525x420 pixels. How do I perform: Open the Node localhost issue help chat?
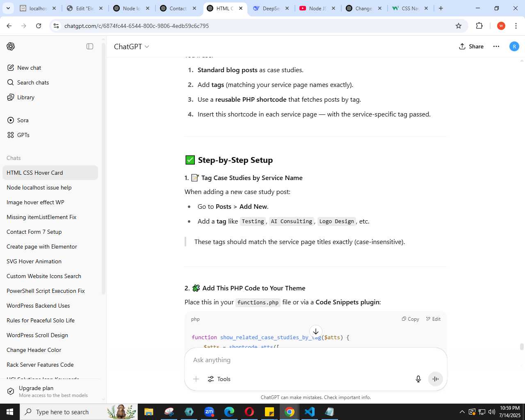(x=50, y=187)
